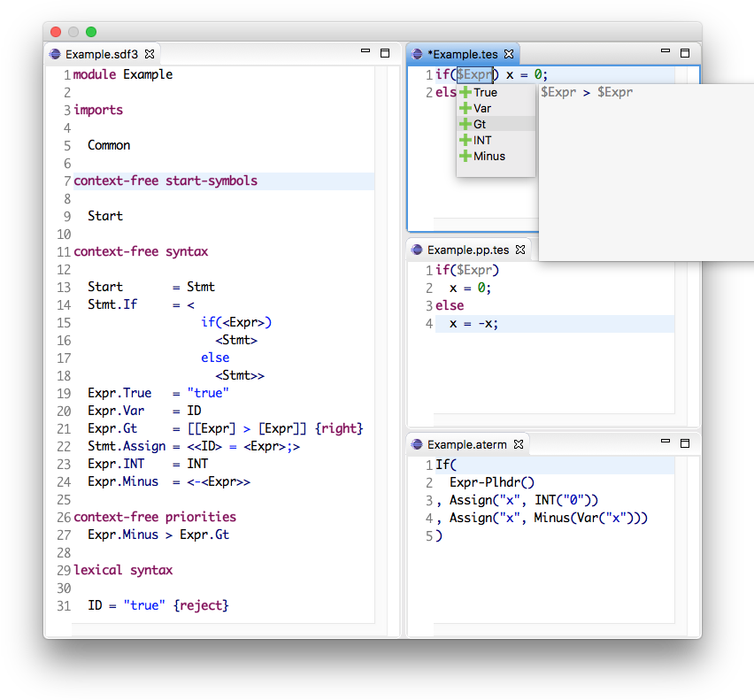Click 'context-free start-symbols' on line 7
This screenshot has width=754, height=700.
point(165,181)
